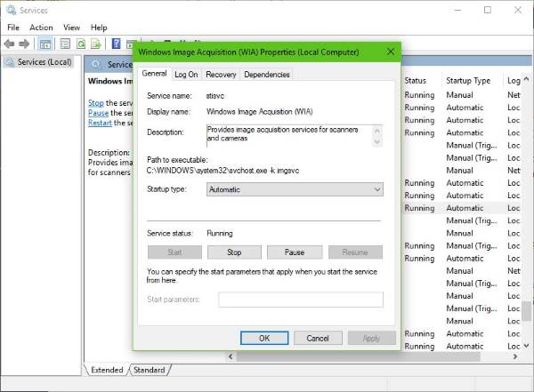Click the Refresh toolbar icon
This screenshot has height=392, width=534.
[x=80, y=44]
